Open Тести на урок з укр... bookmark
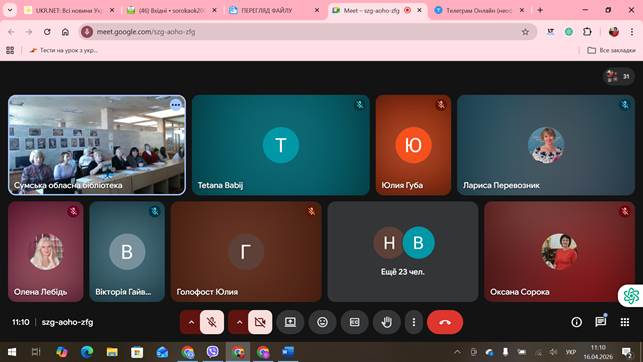Image resolution: width=643 pixels, height=362 pixels. (x=64, y=50)
